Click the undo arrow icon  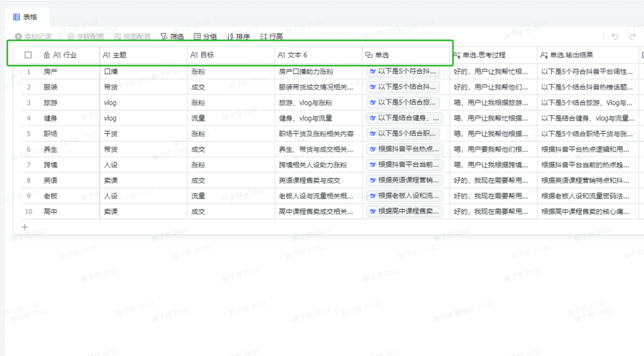click(614, 37)
